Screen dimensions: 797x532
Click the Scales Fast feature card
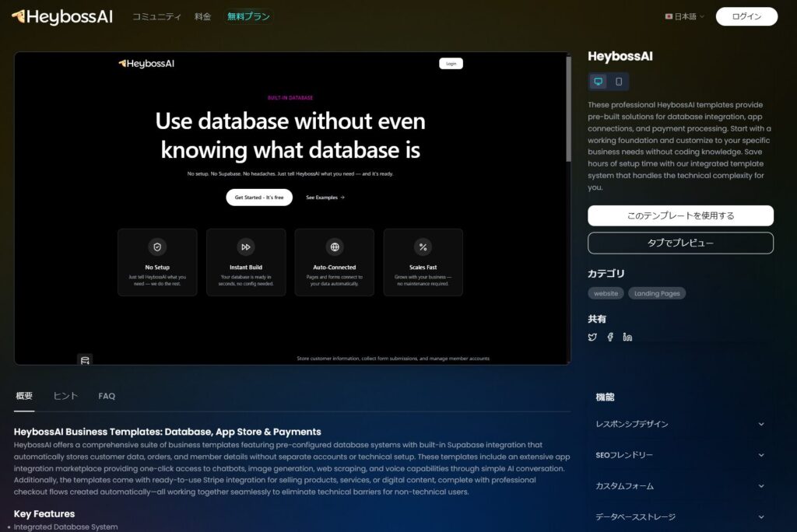tap(423, 262)
